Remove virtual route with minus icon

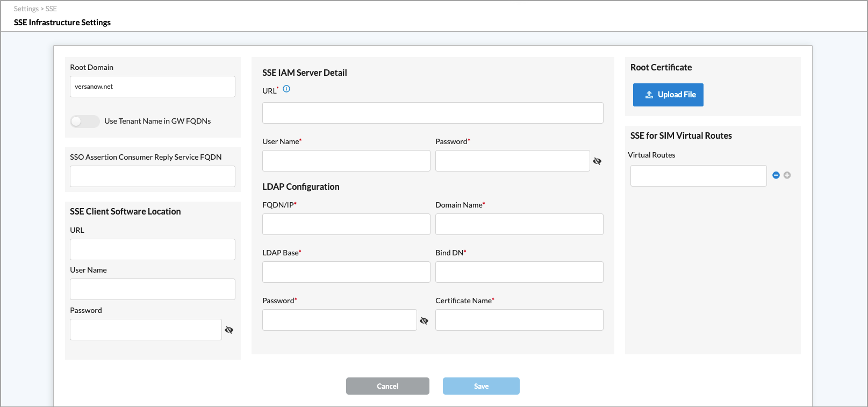(x=776, y=175)
